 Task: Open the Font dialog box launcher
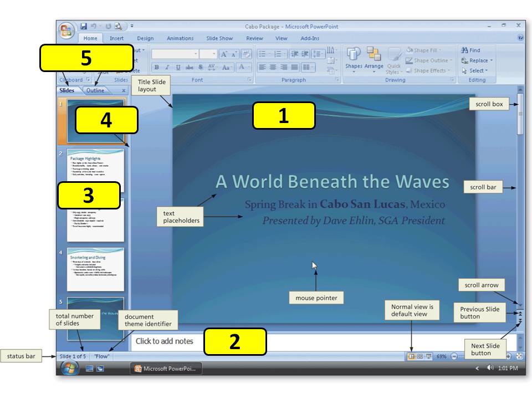click(249, 79)
